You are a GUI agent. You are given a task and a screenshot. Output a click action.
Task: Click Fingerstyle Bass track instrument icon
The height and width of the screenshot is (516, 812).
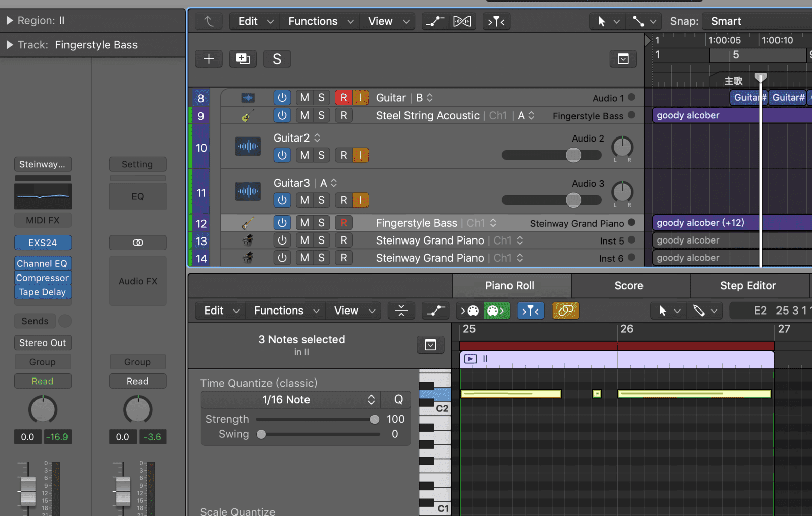[x=248, y=223]
